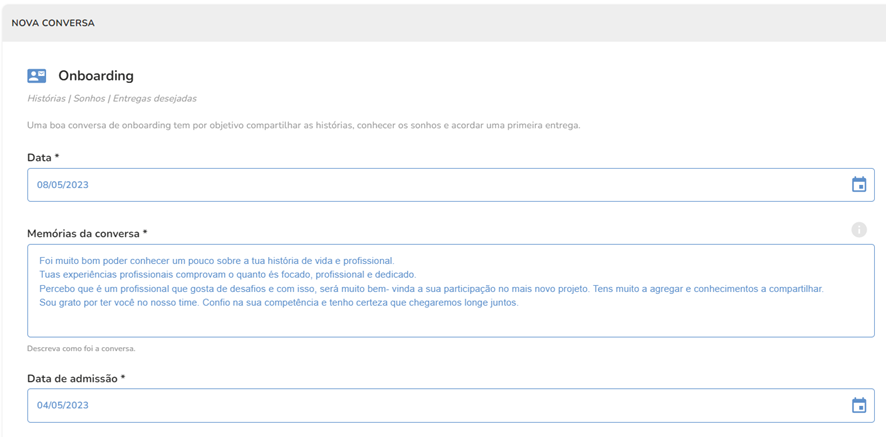
Task: Click the empty bottom area of memórias text box
Action: pyautogui.click(x=450, y=323)
